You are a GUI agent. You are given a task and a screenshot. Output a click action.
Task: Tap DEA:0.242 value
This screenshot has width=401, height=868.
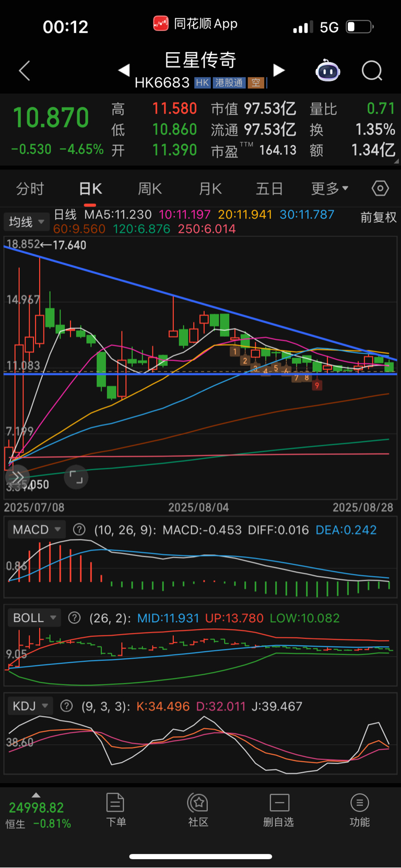click(346, 530)
